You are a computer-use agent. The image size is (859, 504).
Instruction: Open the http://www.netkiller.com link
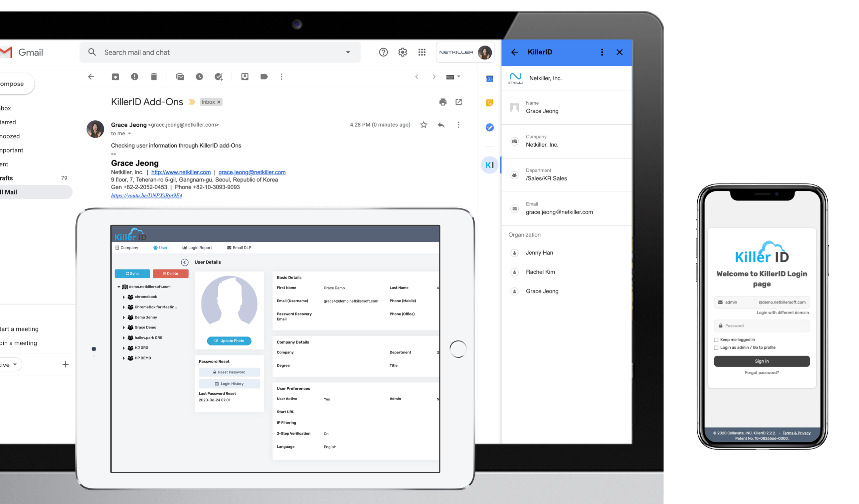tap(181, 172)
